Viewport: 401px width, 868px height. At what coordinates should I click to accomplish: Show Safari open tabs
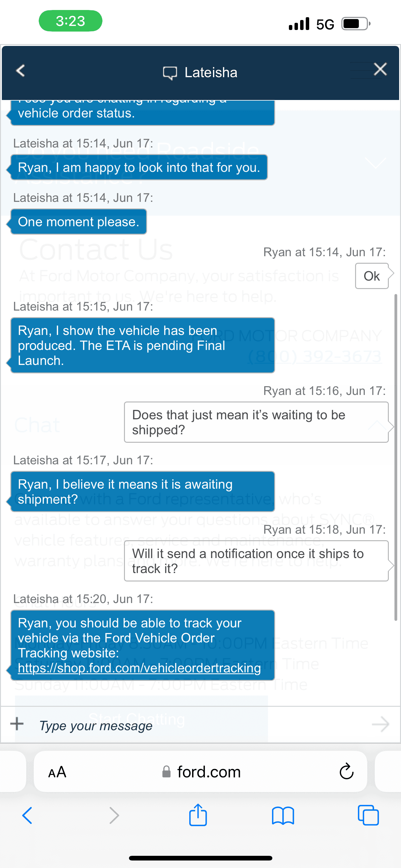click(368, 816)
